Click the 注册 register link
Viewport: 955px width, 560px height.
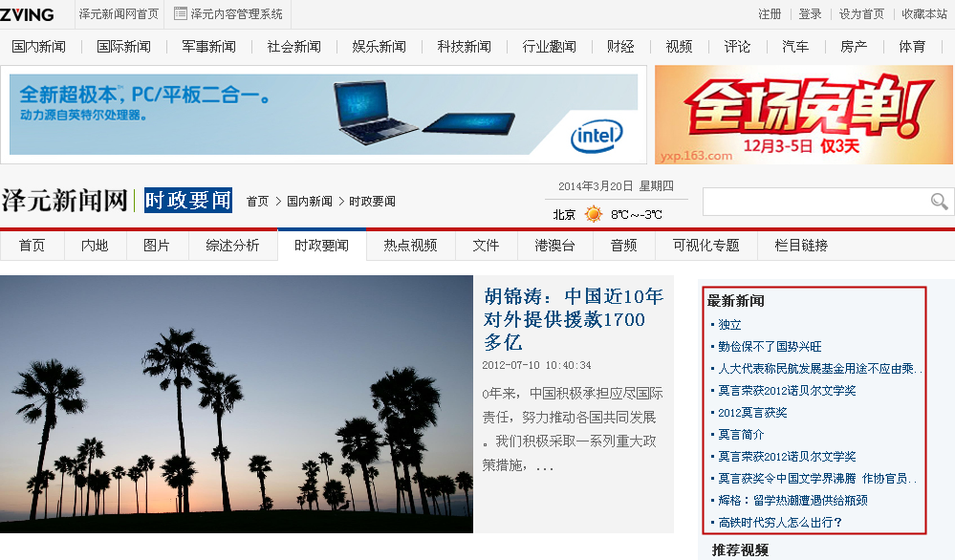pyautogui.click(x=770, y=14)
